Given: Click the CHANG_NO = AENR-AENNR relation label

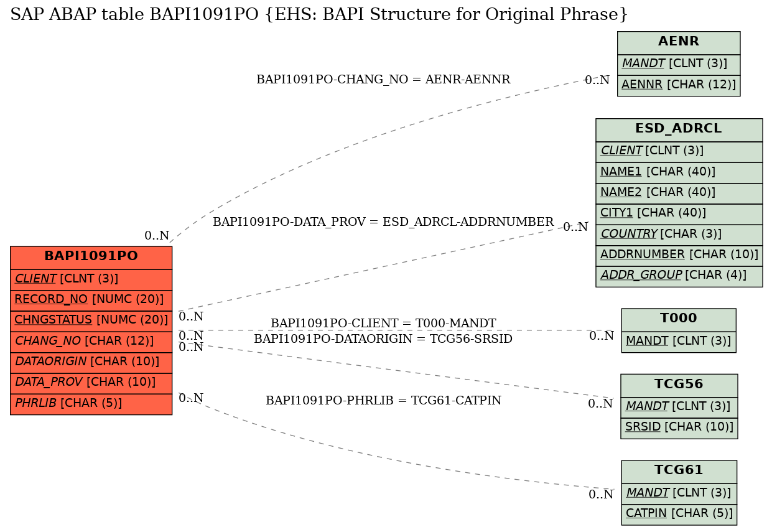Looking at the screenshot, I should click(x=383, y=80).
